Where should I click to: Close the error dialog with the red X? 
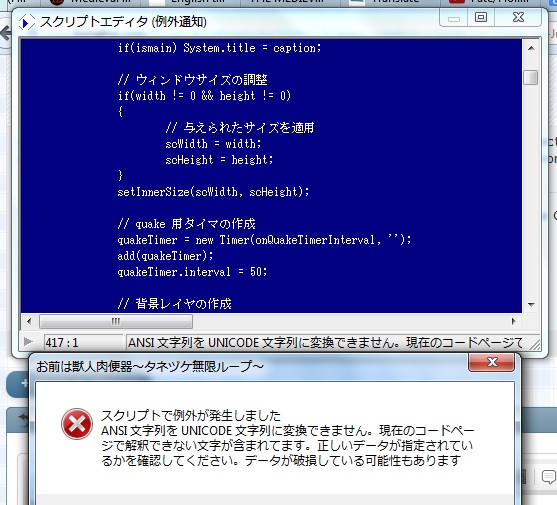492,362
